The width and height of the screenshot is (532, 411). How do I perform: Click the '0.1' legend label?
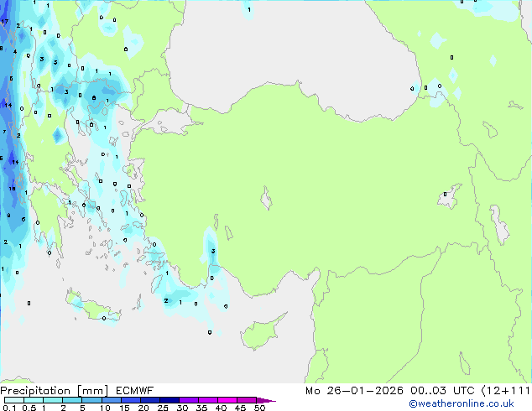pyautogui.click(x=10, y=408)
